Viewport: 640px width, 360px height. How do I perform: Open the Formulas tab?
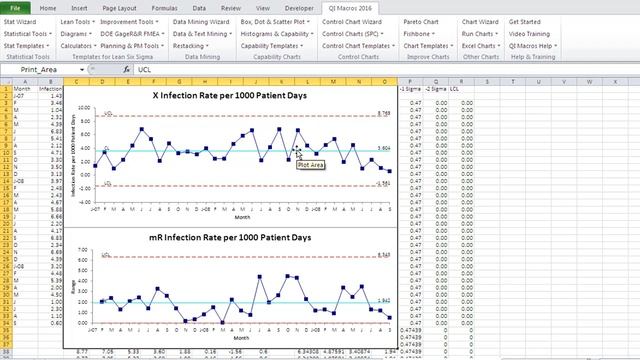point(164,8)
